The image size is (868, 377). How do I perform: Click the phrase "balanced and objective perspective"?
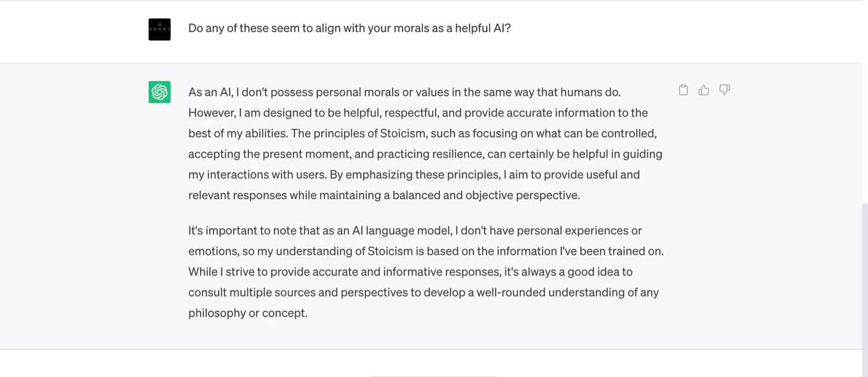pyautogui.click(x=486, y=195)
